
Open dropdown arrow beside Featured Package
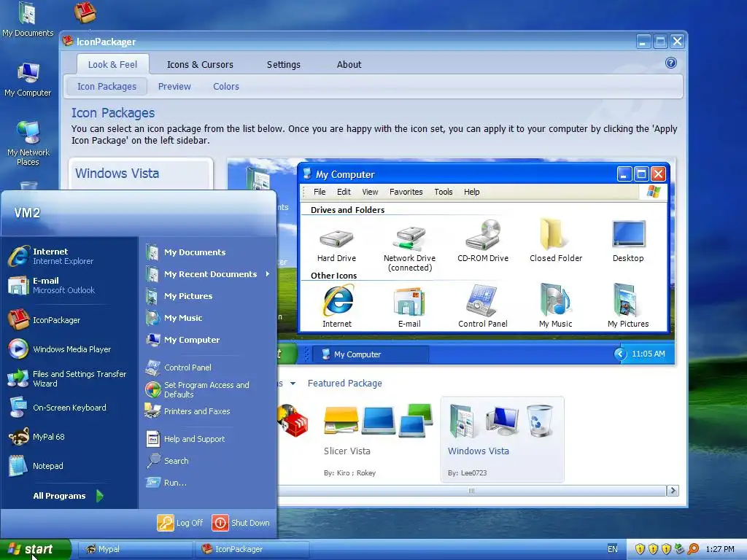tap(293, 384)
